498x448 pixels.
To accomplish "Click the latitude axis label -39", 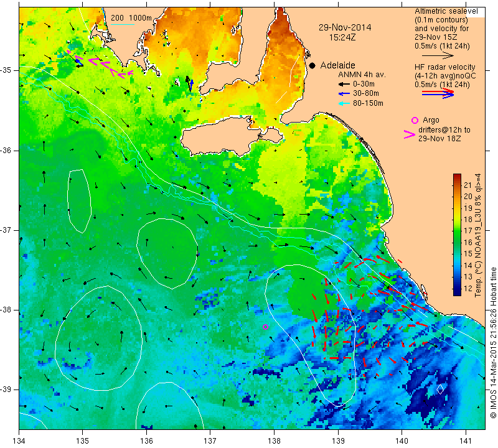I will (x=6, y=390).
